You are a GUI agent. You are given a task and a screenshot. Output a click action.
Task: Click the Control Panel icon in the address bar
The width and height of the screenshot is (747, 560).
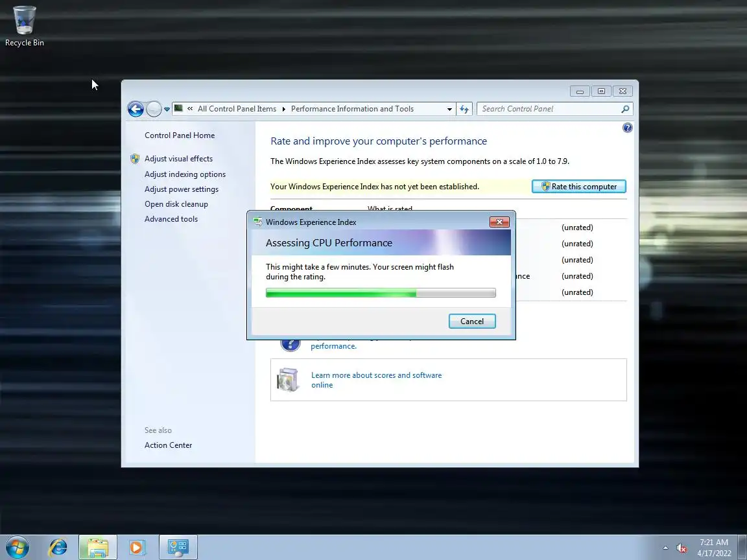tap(179, 109)
